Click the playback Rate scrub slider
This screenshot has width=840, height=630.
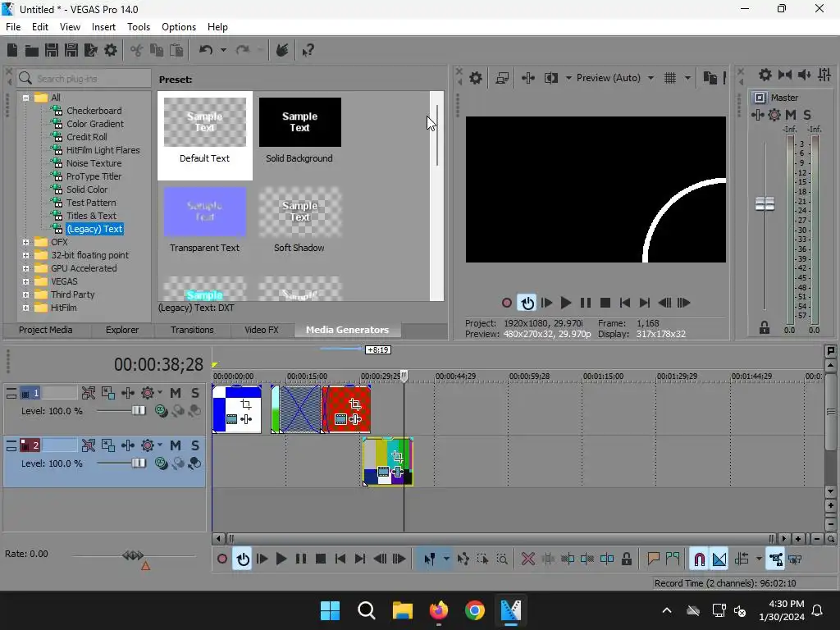click(x=133, y=555)
